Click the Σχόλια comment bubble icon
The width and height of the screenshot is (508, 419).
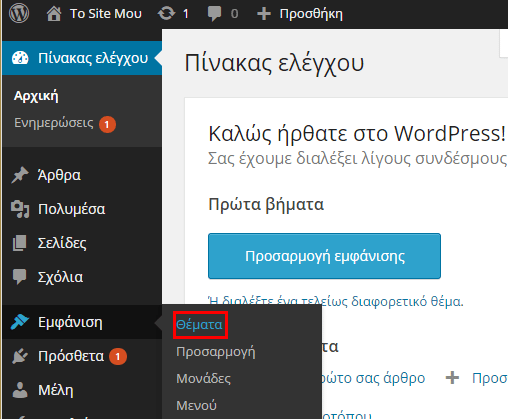[20, 277]
